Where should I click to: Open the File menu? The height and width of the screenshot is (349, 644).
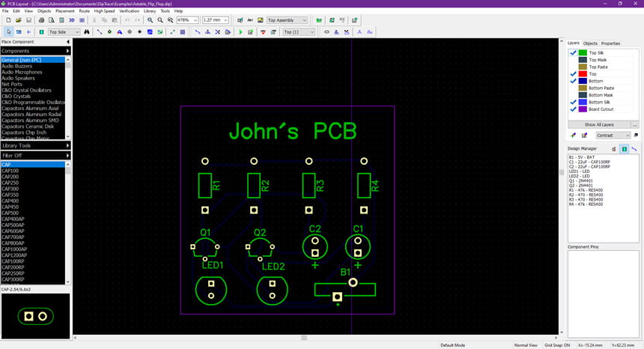tap(5, 11)
